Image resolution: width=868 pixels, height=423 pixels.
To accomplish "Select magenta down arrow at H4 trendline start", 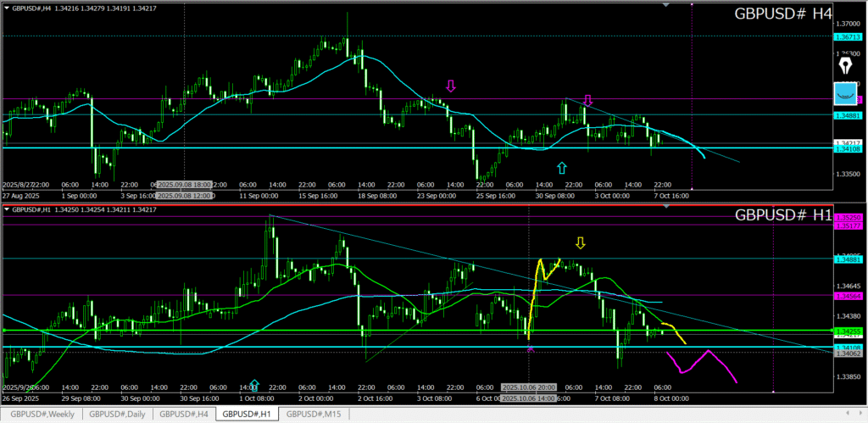I will 587,99.
